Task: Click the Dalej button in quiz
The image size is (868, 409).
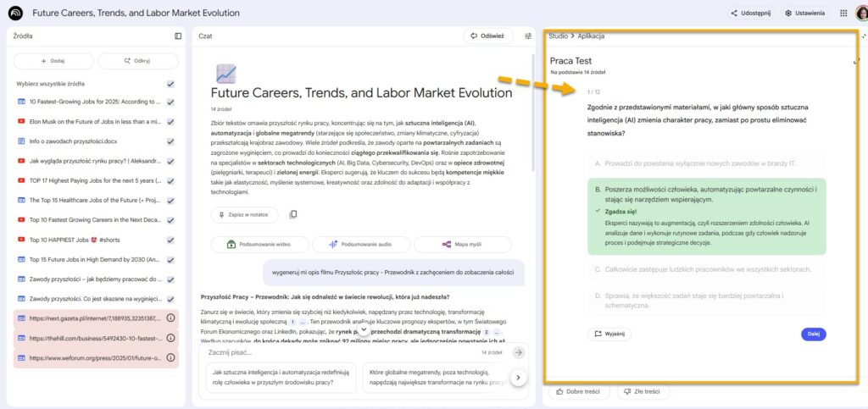Action: (813, 334)
